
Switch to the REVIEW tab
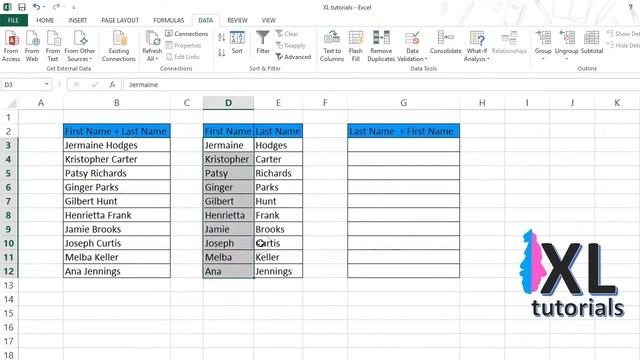click(237, 20)
